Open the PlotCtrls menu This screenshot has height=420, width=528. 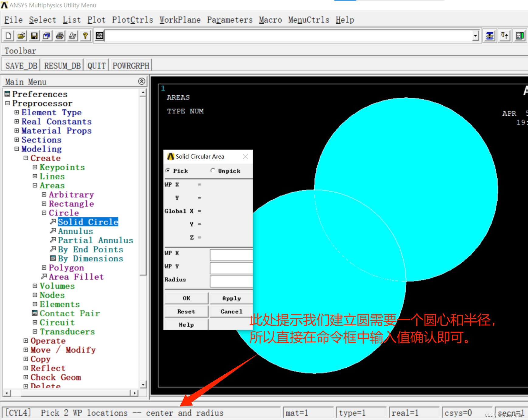coord(132,19)
